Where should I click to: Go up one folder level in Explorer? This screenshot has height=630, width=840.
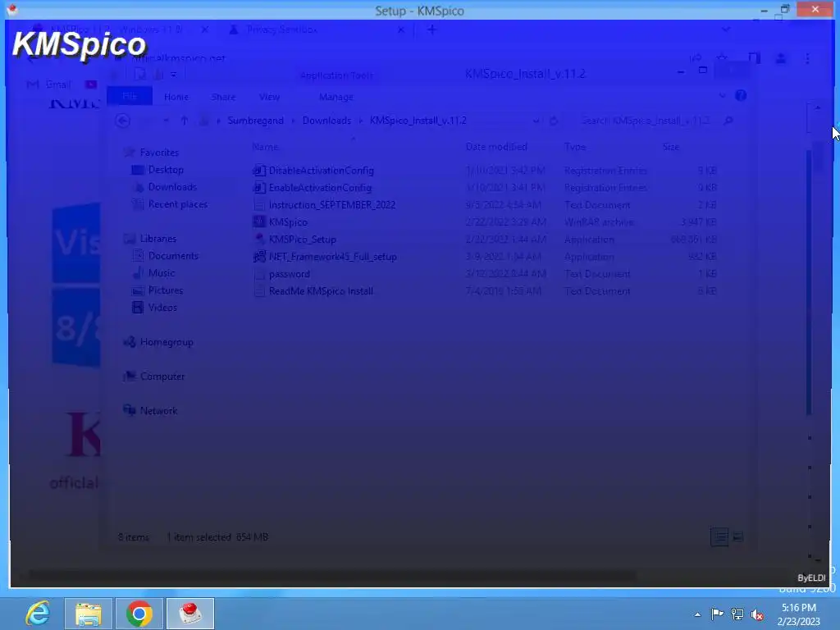click(185, 121)
